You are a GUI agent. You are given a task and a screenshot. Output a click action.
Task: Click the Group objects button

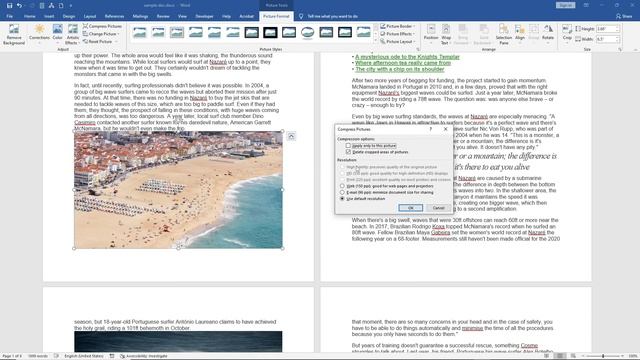(533, 34)
